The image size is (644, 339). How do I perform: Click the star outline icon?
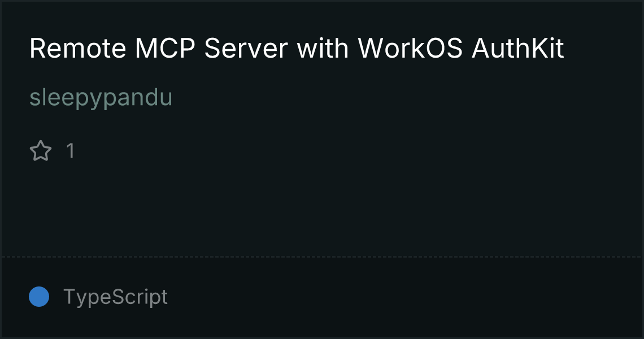(41, 150)
